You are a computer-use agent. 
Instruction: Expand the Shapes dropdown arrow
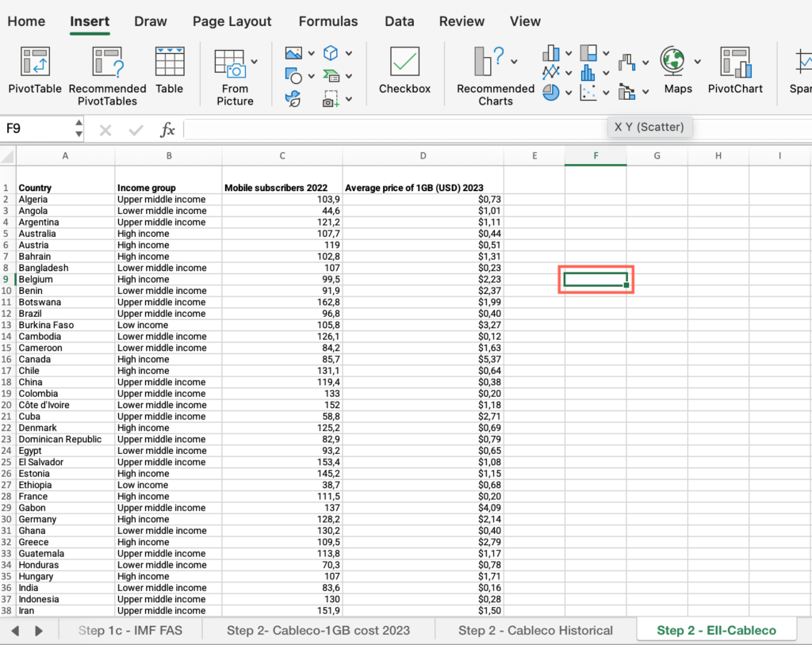(x=311, y=76)
